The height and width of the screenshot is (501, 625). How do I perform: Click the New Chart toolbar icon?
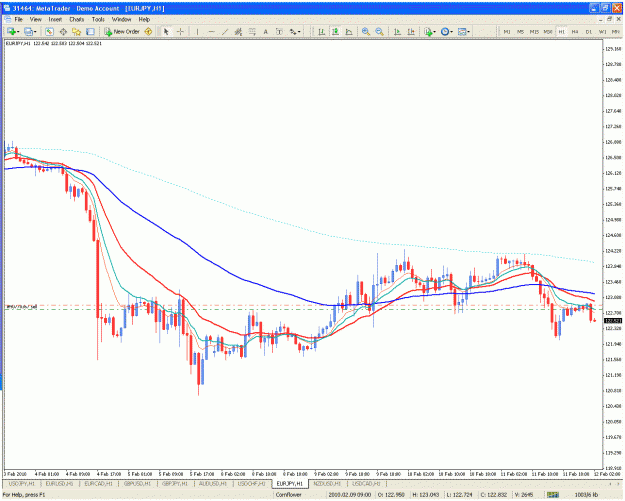(x=11, y=31)
